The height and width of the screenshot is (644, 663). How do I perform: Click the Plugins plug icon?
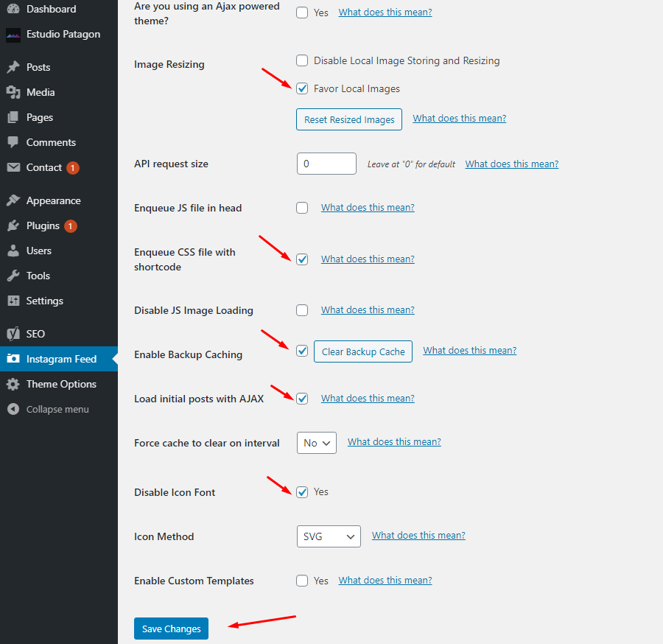[x=13, y=225]
